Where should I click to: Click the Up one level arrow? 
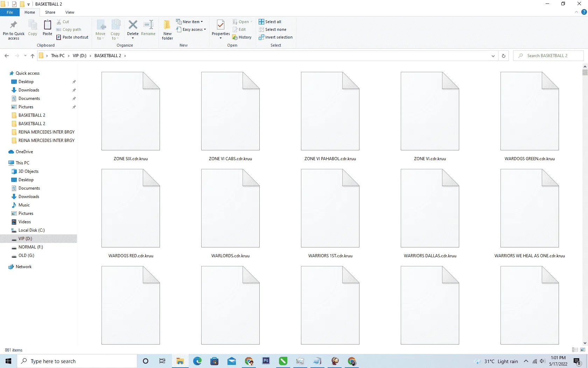click(33, 56)
